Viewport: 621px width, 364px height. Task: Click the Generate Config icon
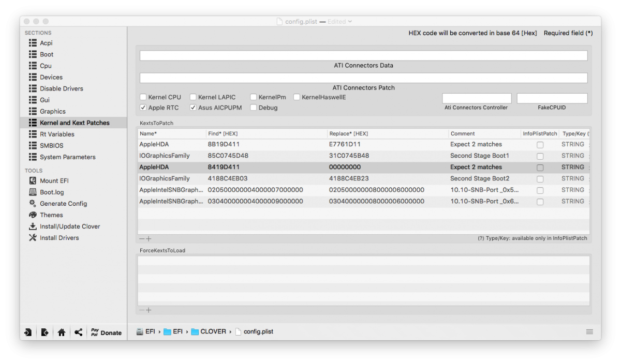tap(33, 204)
